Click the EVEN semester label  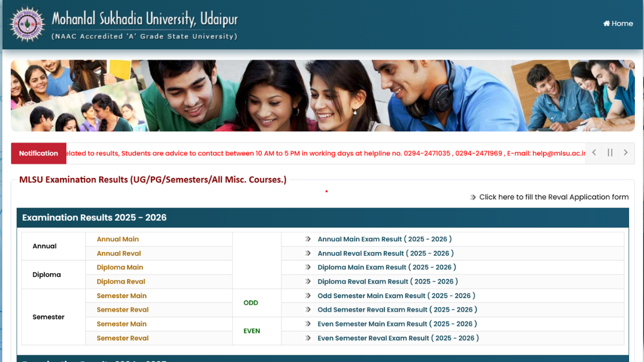[252, 331]
